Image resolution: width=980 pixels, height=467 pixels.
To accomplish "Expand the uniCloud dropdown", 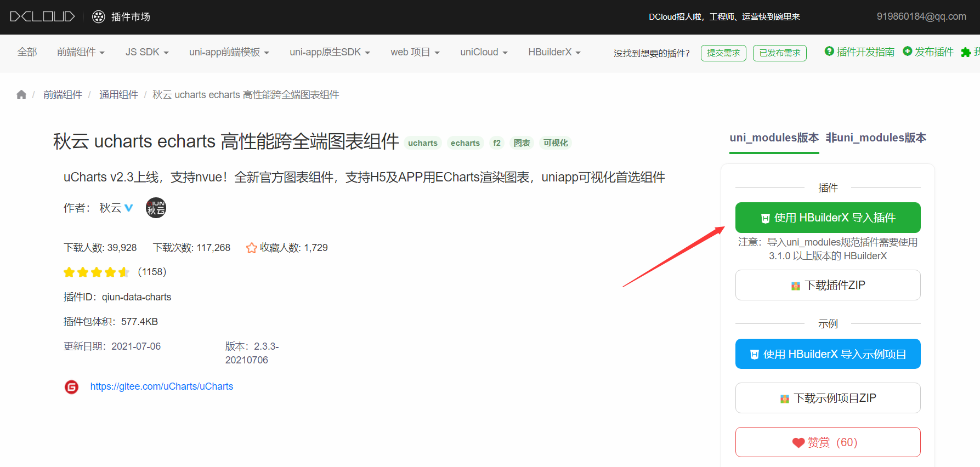I will coord(484,52).
